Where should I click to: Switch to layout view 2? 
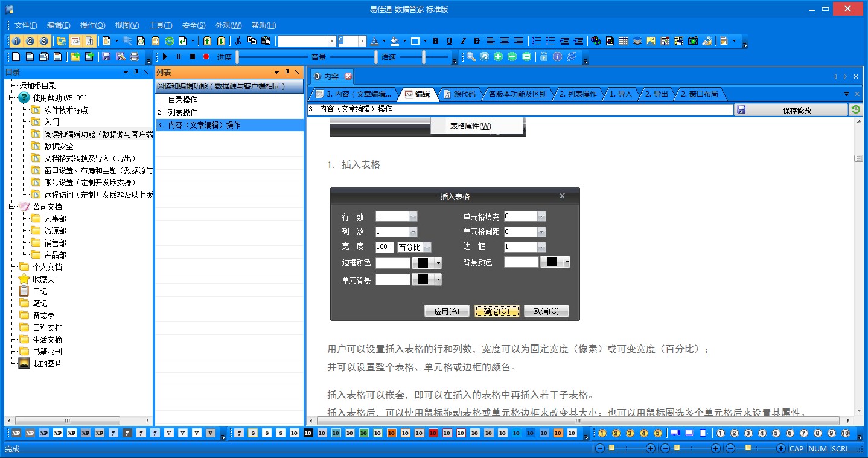click(30, 41)
